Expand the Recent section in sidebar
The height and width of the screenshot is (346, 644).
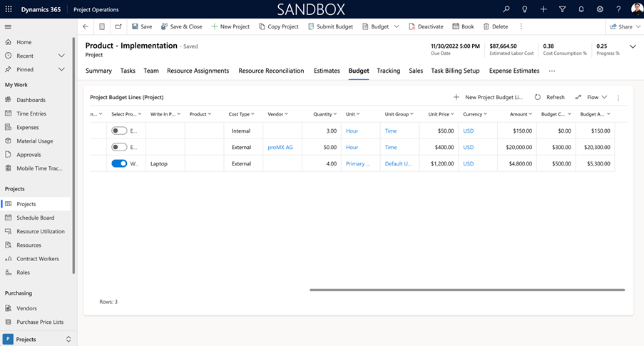tap(61, 56)
